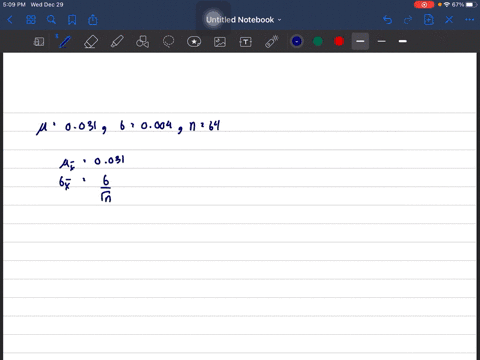Screen dimensions: 480x360
Task: Open the more options ellipsis menu
Action: pyautogui.click(x=470, y=20)
